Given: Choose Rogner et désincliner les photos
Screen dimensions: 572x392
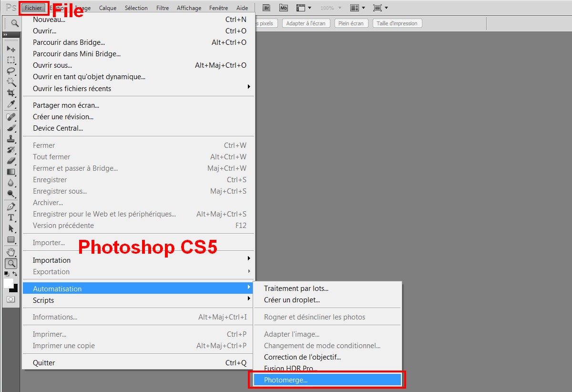Looking at the screenshot, I should click(327, 317).
